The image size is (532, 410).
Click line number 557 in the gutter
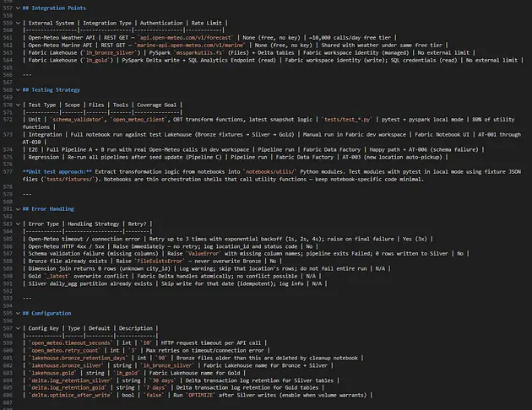click(x=8, y=8)
